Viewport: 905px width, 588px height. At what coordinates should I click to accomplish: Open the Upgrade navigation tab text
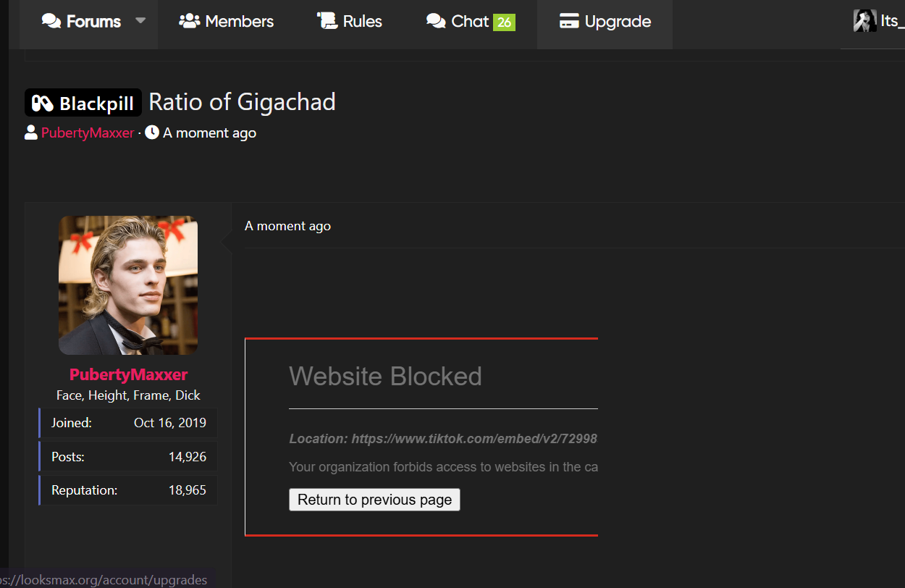pos(618,22)
